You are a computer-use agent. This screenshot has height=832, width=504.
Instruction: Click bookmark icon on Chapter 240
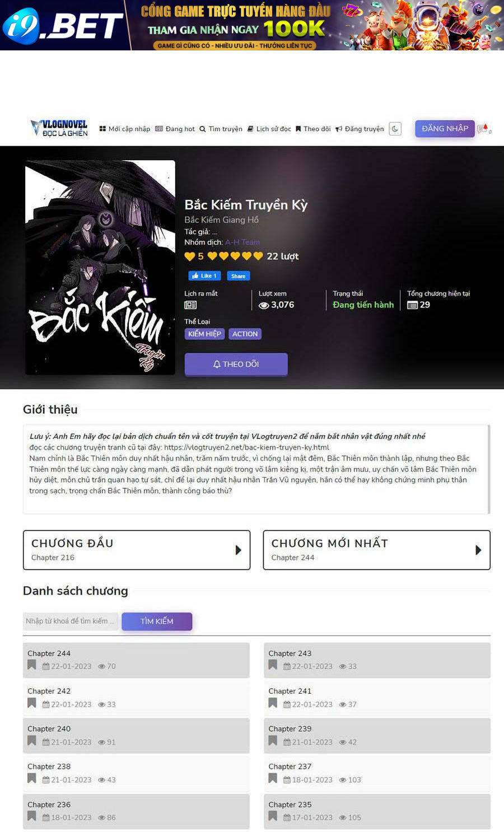[32, 741]
